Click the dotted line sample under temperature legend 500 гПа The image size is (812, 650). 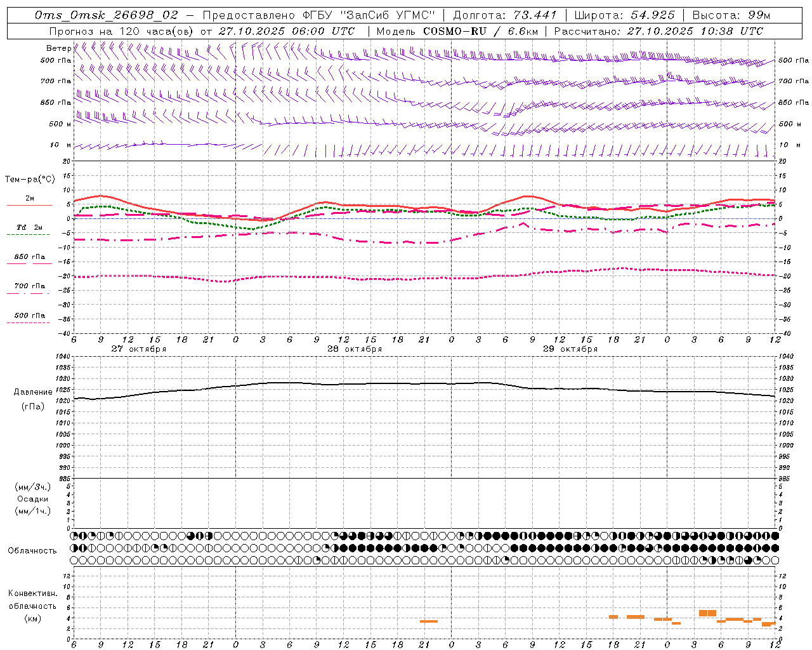pyautogui.click(x=28, y=323)
